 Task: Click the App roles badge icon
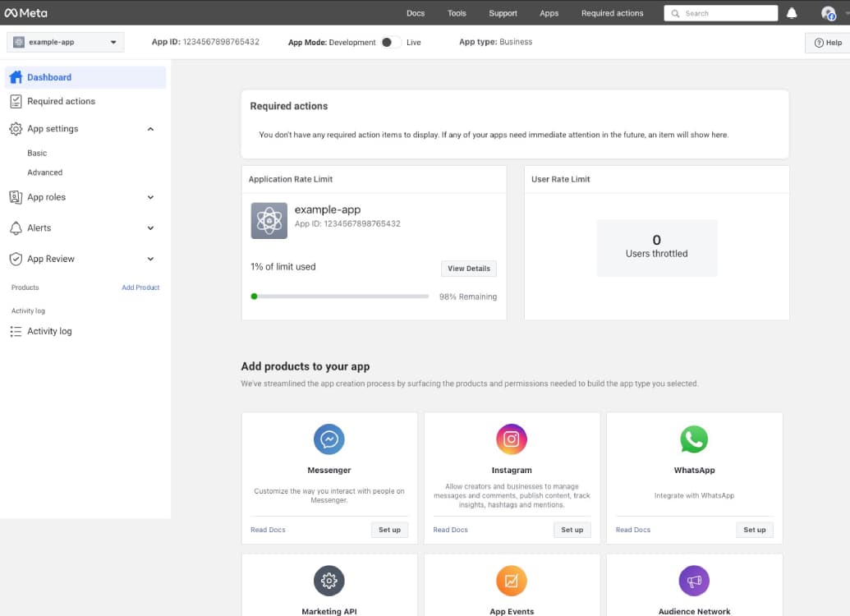pos(16,197)
